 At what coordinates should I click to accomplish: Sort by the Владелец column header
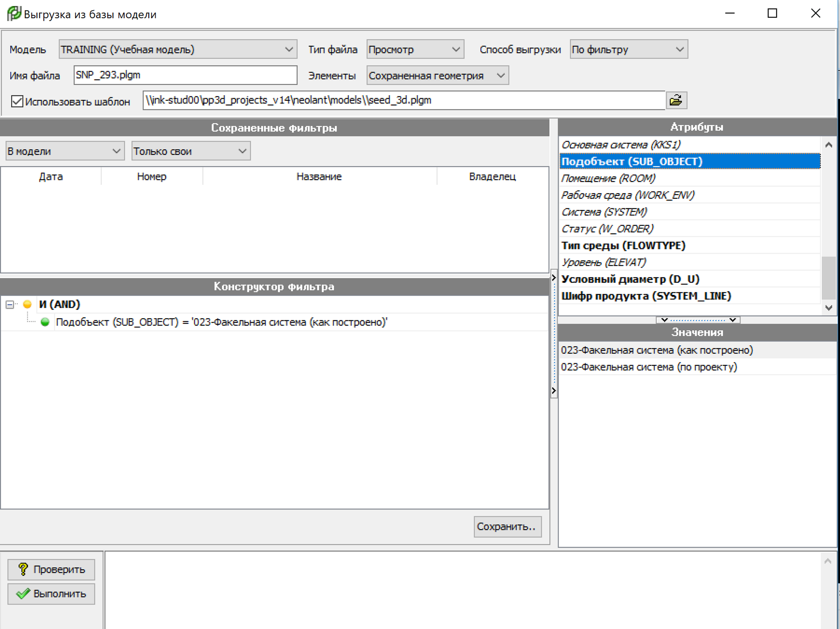tap(493, 177)
